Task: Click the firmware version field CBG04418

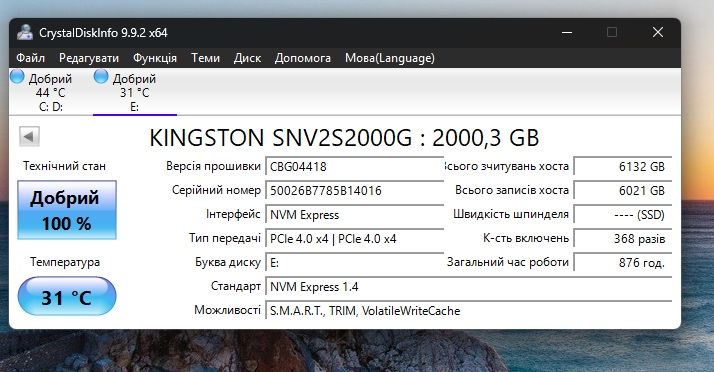Action: [354, 167]
